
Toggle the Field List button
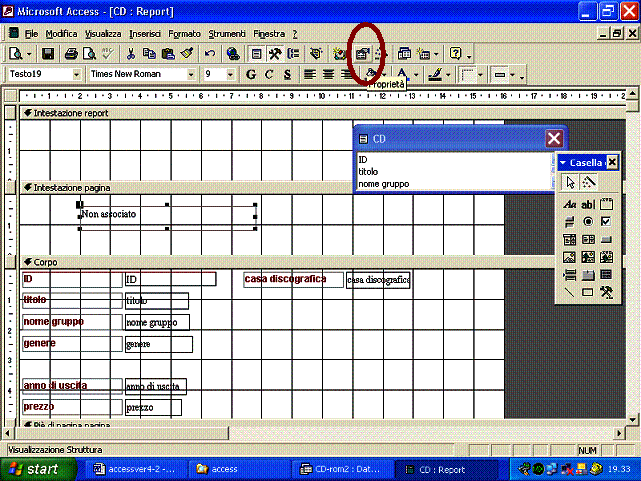(x=256, y=54)
